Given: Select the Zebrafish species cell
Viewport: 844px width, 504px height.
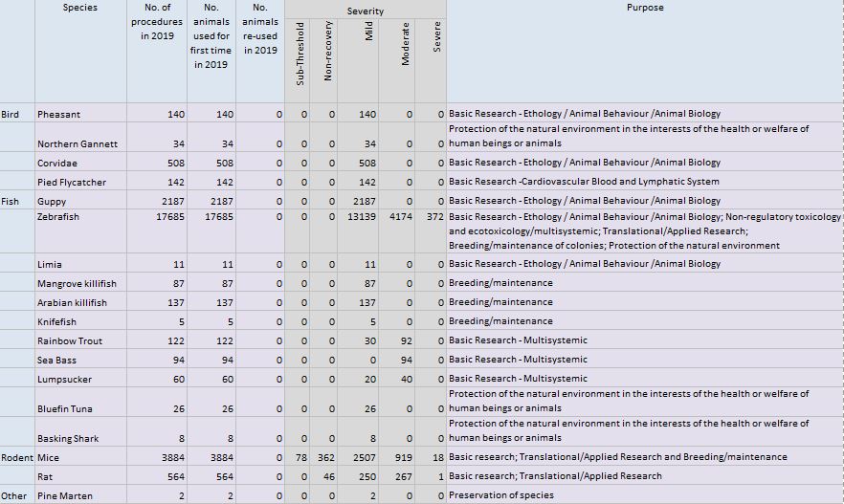Looking at the screenshot, I should pos(58,217).
